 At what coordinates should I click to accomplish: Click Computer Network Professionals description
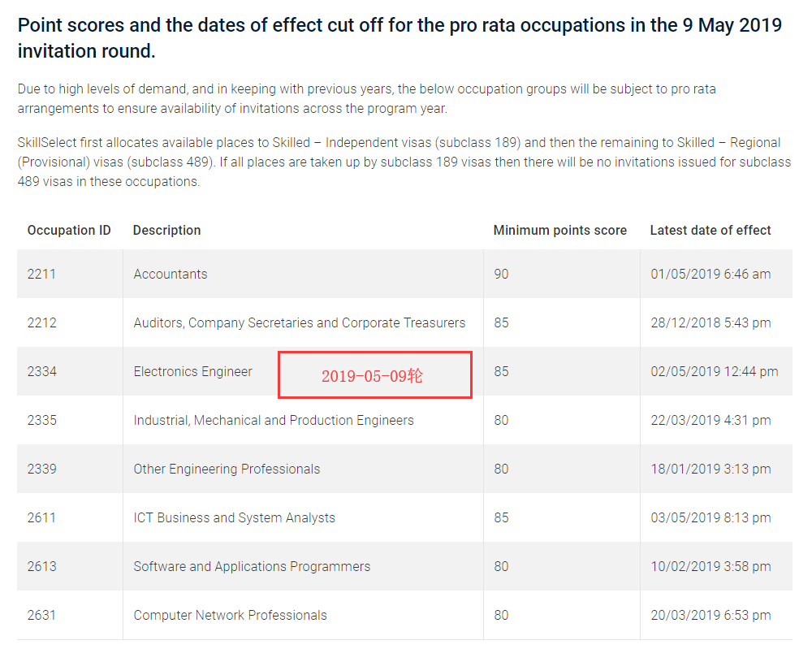click(x=230, y=616)
